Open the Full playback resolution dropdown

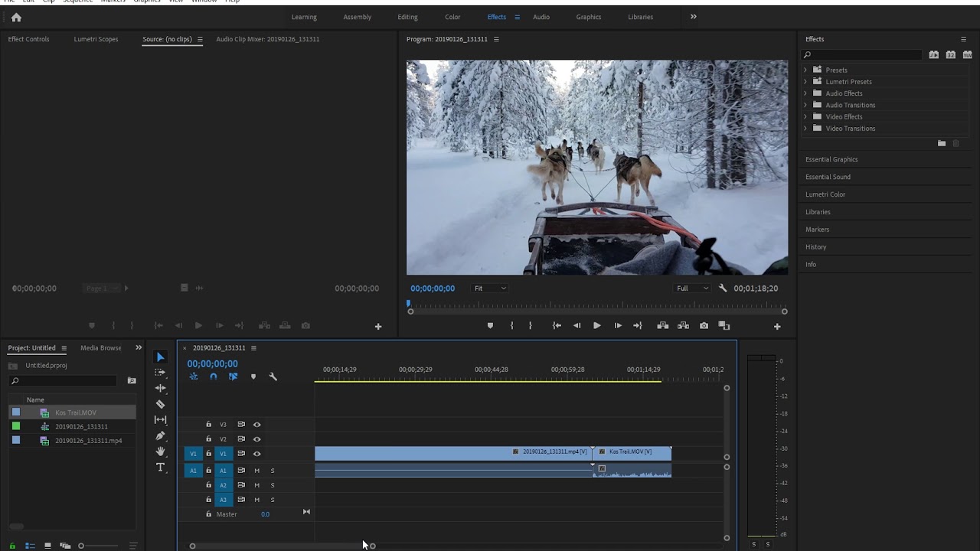(692, 289)
